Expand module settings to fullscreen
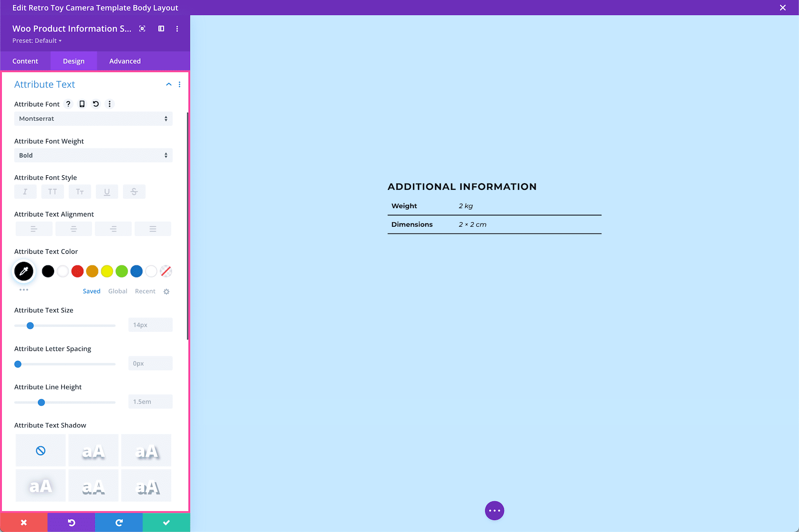 (x=142, y=28)
